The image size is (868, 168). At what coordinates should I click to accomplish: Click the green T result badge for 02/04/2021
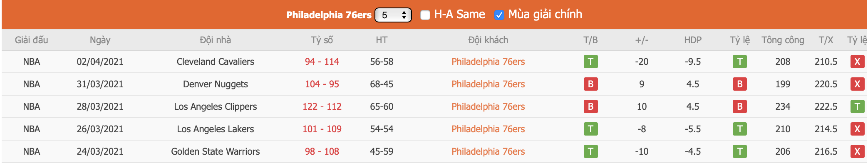pyautogui.click(x=590, y=62)
